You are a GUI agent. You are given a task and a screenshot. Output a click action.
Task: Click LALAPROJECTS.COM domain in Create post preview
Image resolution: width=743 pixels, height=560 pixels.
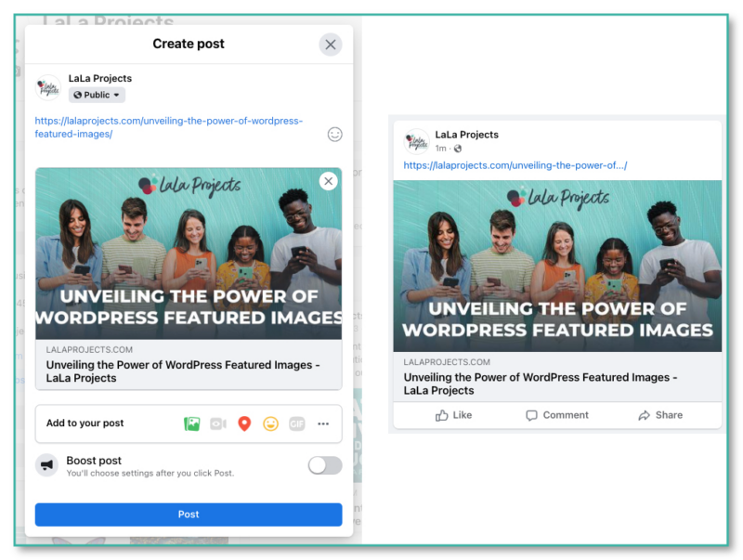pyautogui.click(x=89, y=349)
